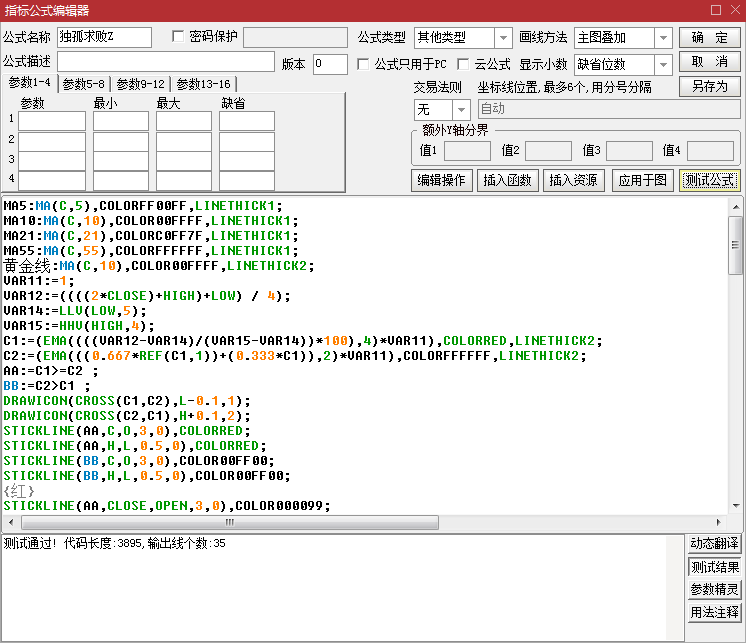Click the code editor scroll-down arrow
This screenshot has height=643, width=746.
736,506
